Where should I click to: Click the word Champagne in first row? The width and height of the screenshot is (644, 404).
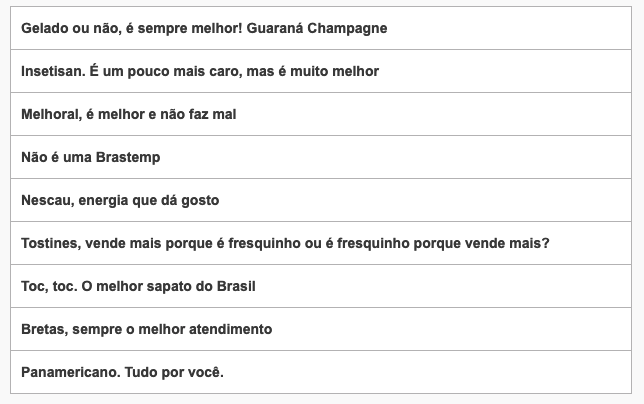coord(347,29)
